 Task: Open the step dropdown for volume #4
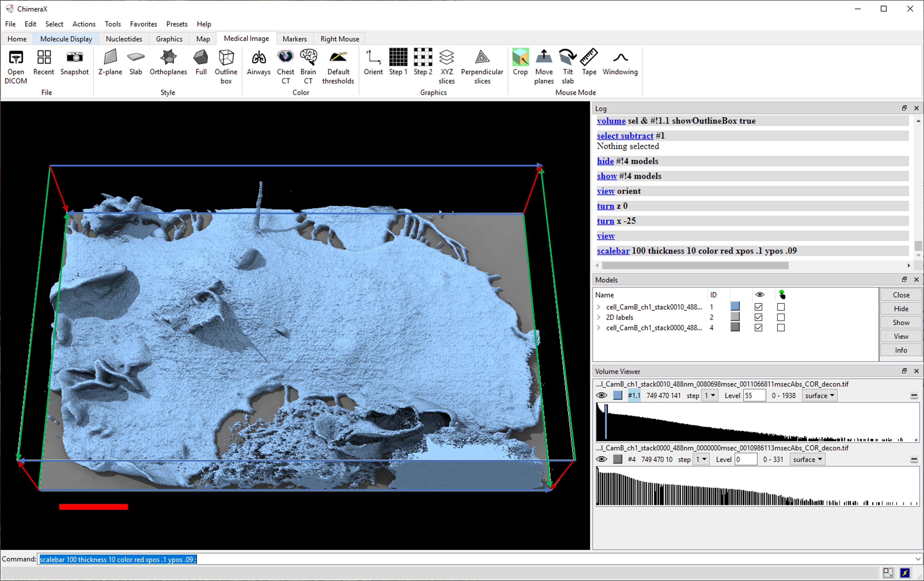[x=701, y=459]
